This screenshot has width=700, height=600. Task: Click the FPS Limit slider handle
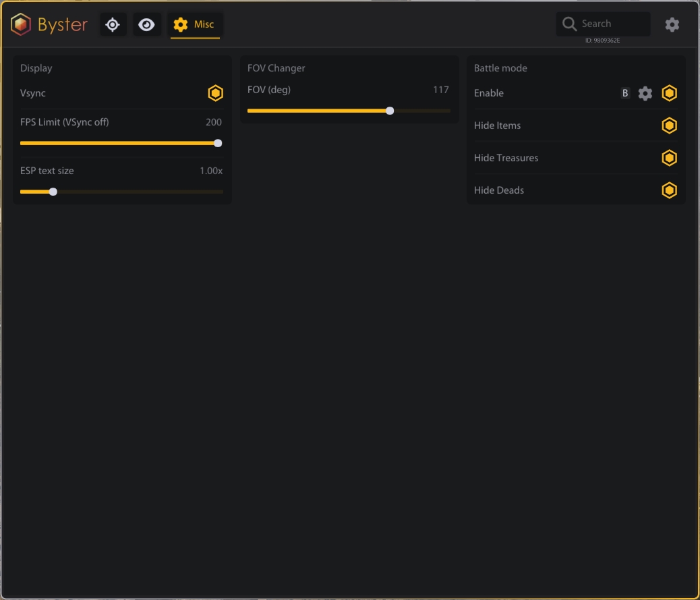218,143
